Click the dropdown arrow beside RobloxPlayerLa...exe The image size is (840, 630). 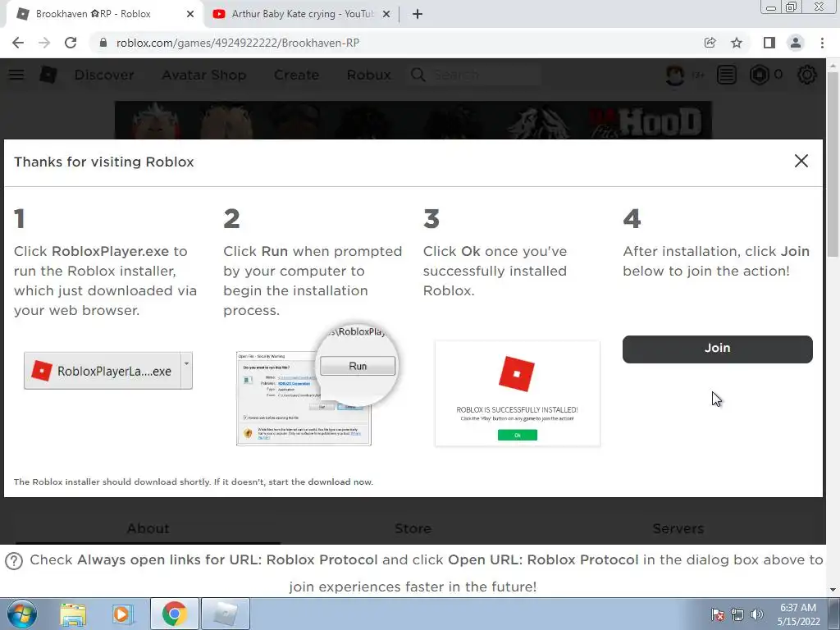(186, 370)
